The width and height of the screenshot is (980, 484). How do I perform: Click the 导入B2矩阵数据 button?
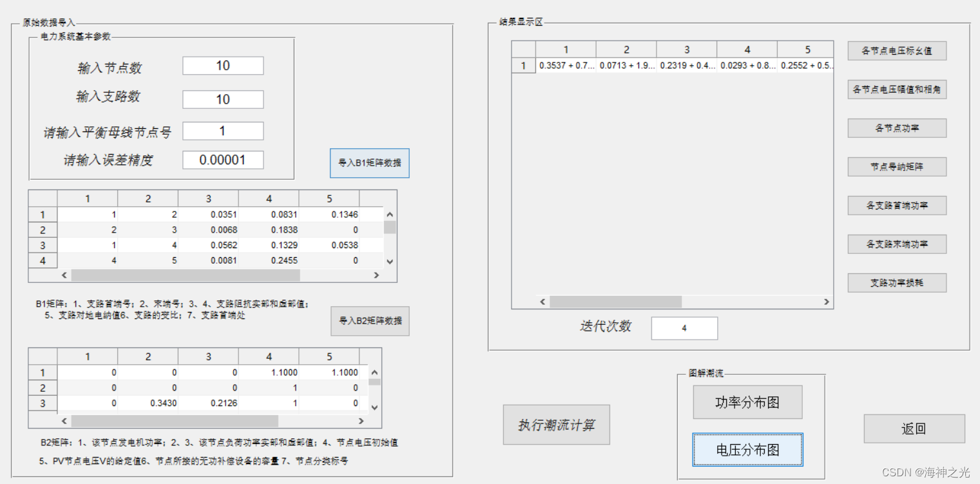[370, 320]
